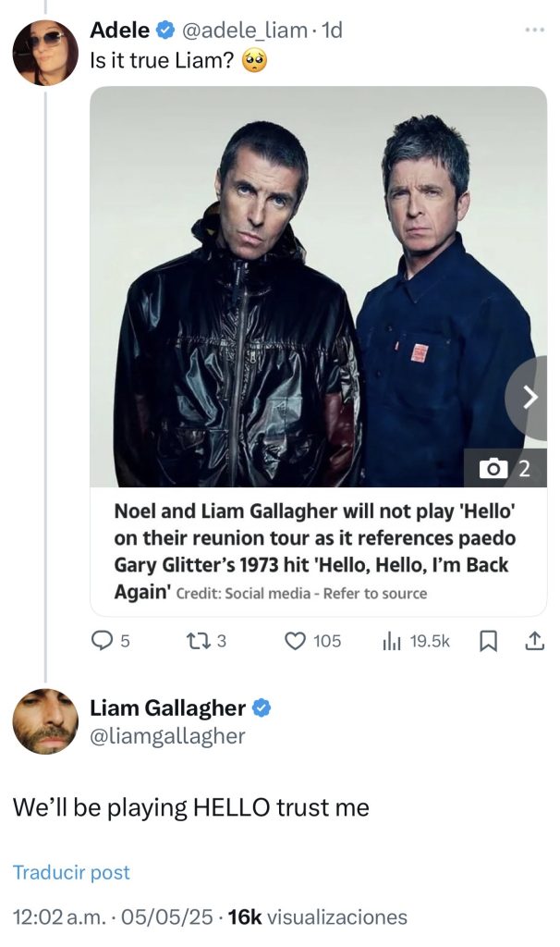Tap the photo count camera badge
Screen dimensions: 560x947
point(505,469)
